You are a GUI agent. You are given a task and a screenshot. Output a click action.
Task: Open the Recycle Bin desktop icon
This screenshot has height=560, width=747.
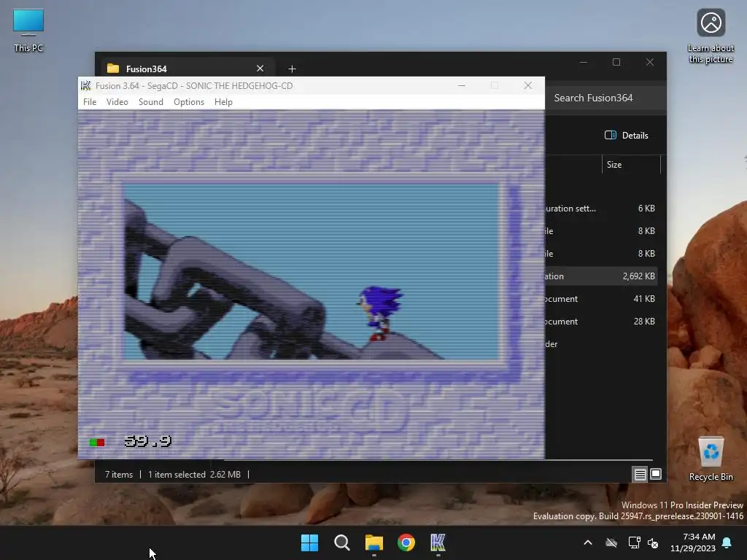711,458
